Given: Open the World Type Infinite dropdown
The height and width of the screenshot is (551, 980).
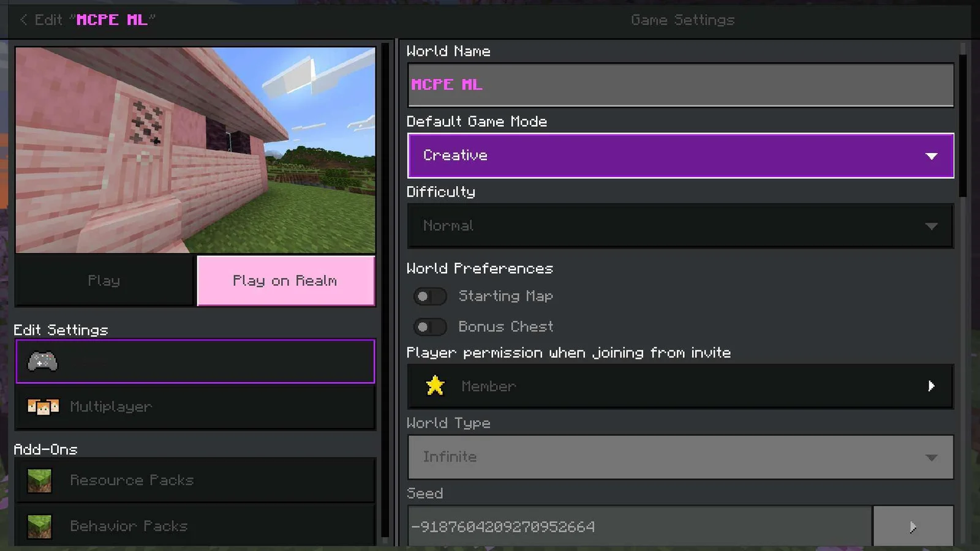Looking at the screenshot, I should click(680, 457).
